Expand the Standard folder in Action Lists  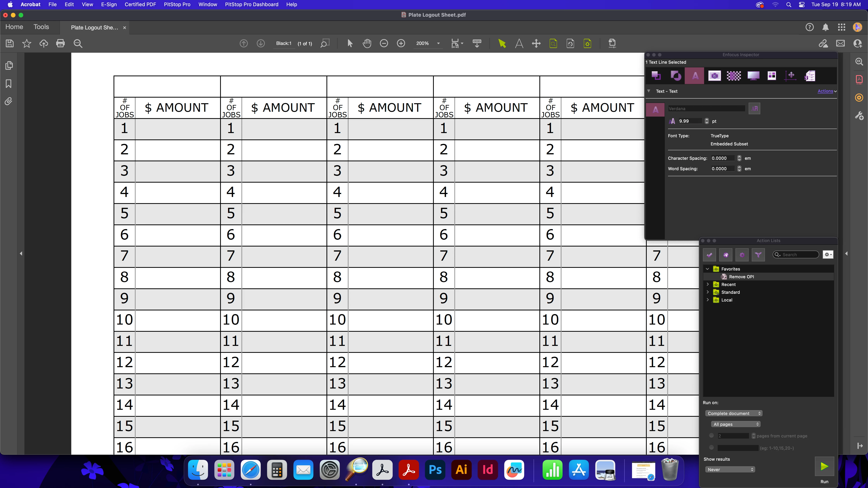click(x=708, y=292)
